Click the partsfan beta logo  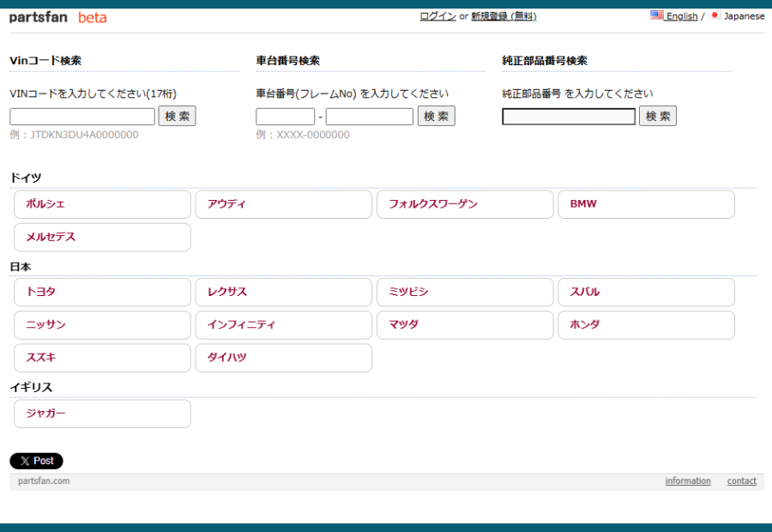[x=57, y=17]
